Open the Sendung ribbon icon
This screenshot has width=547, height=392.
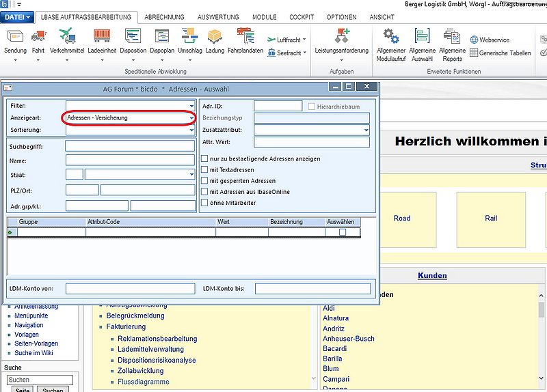(x=15, y=36)
